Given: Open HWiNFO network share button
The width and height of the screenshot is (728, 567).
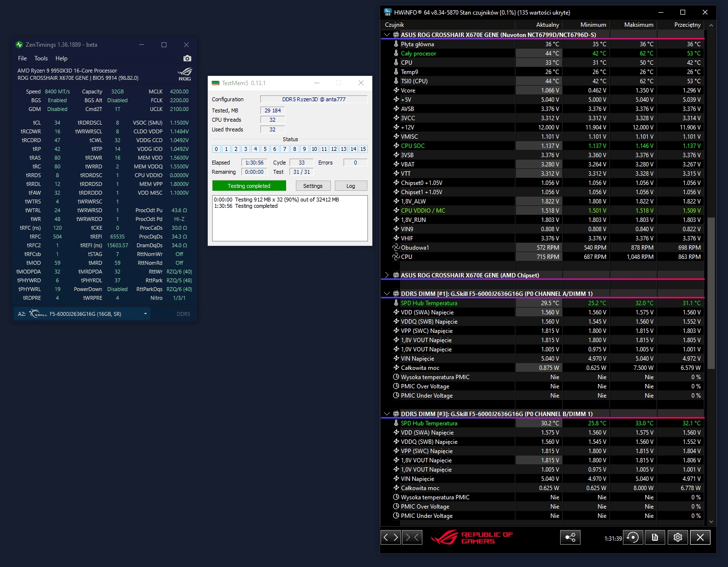Looking at the screenshot, I should click(x=570, y=537).
